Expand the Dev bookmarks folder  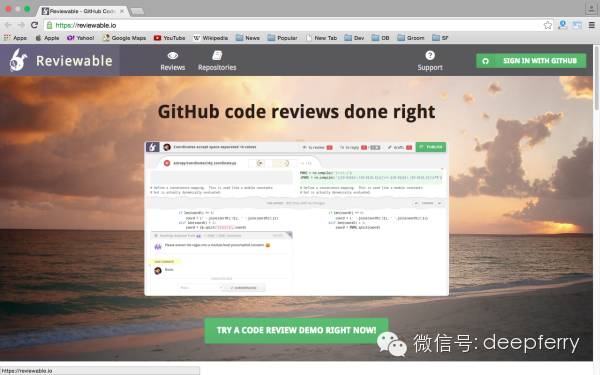pos(354,38)
